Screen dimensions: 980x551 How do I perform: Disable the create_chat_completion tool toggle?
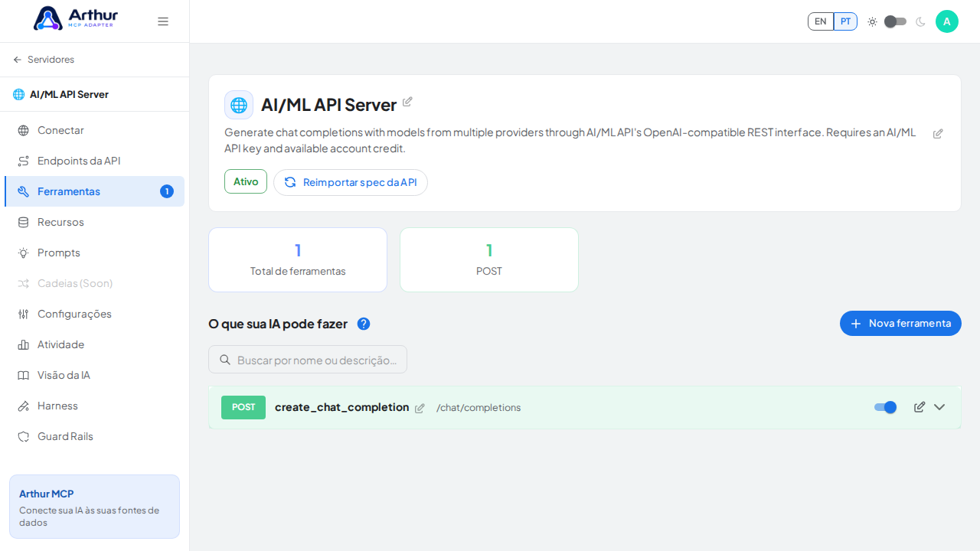[x=886, y=407]
